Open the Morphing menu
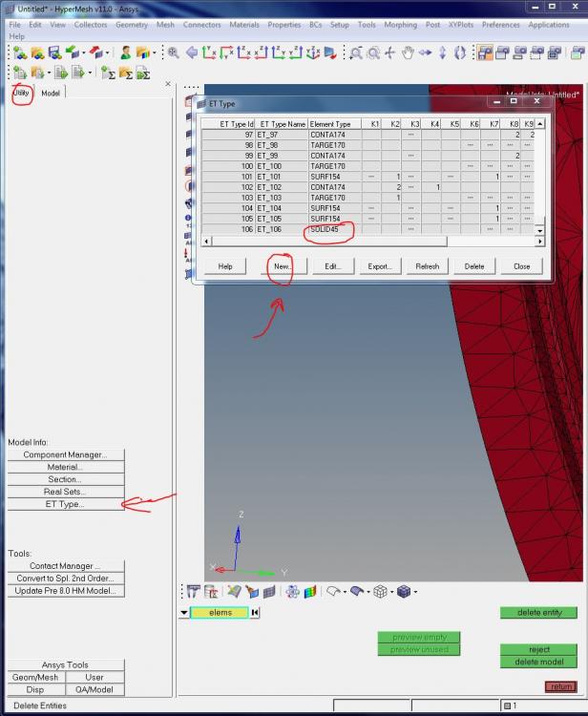 400,25
